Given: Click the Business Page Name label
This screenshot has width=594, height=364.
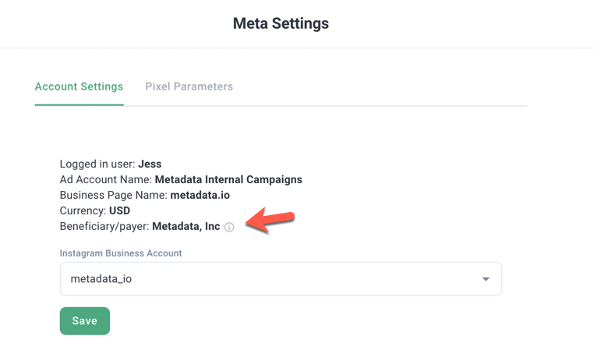Looking at the screenshot, I should point(113,196).
